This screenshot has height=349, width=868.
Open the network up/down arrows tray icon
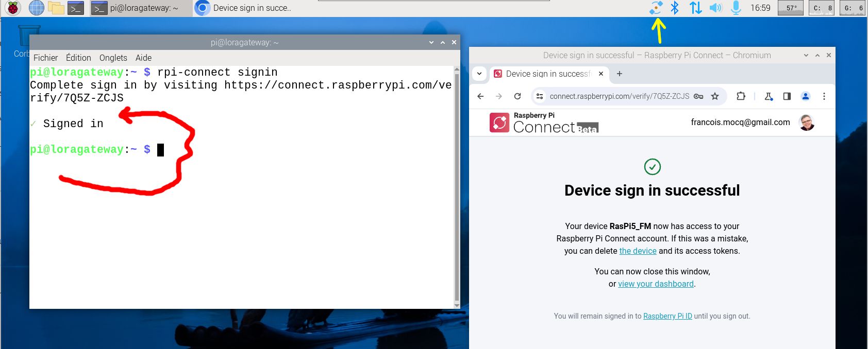(x=695, y=8)
